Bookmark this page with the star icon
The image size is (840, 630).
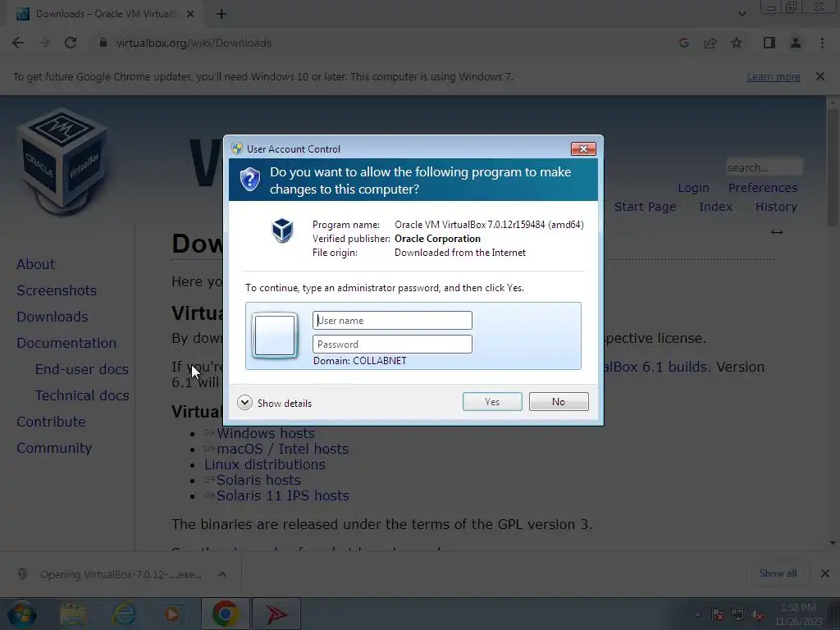pyautogui.click(x=737, y=43)
